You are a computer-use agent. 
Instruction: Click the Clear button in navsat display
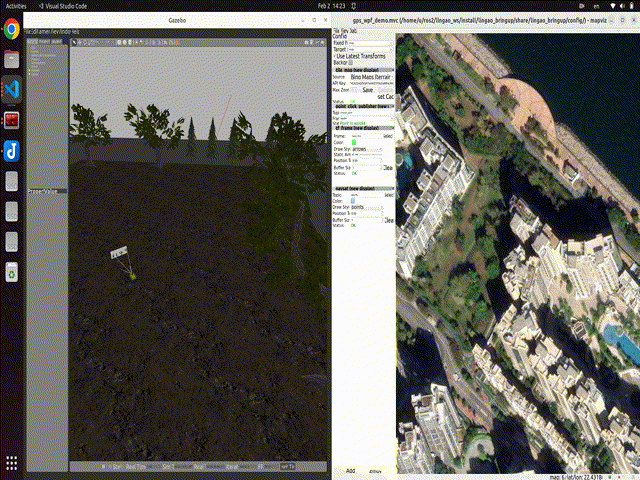coord(389,220)
